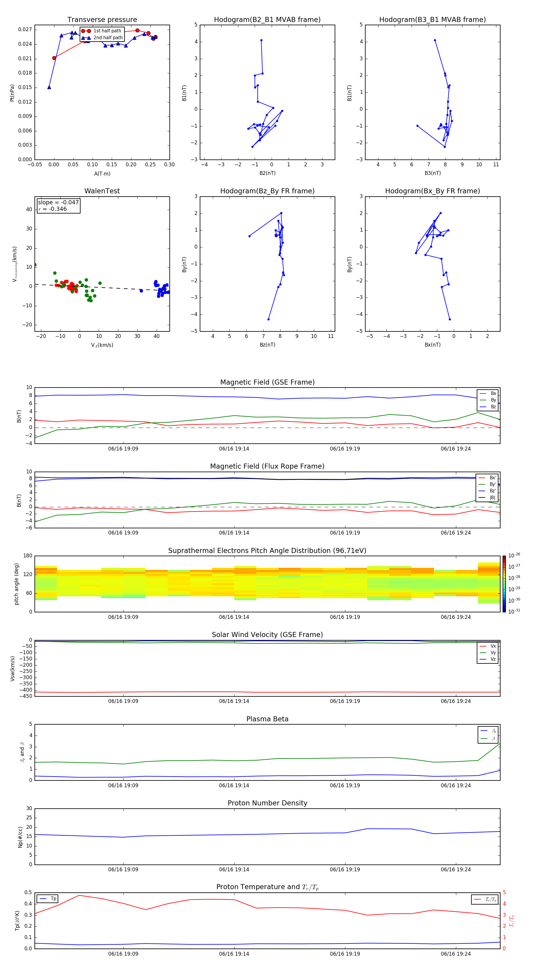Select the "Hodogram(B2_B1 MVAB frame)" title
535x980 pixels.
tap(267, 20)
